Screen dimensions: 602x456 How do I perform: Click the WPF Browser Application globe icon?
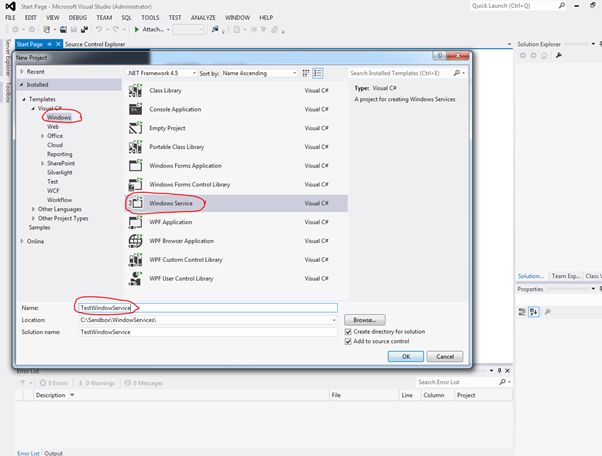[x=135, y=241]
